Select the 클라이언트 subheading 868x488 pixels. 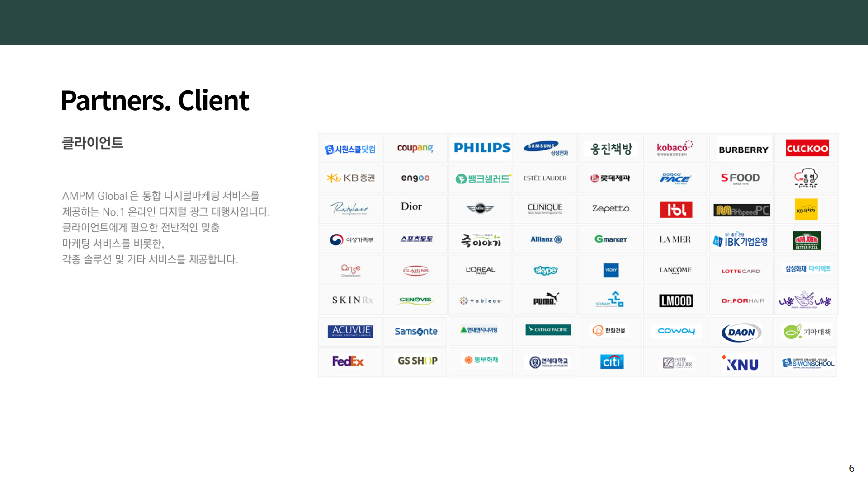pyautogui.click(x=92, y=143)
